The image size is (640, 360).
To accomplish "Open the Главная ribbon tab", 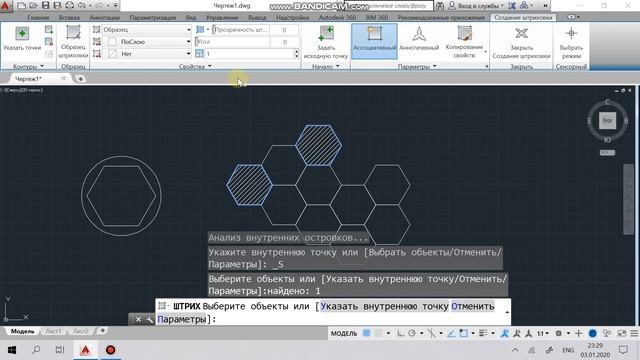I will (x=38, y=18).
